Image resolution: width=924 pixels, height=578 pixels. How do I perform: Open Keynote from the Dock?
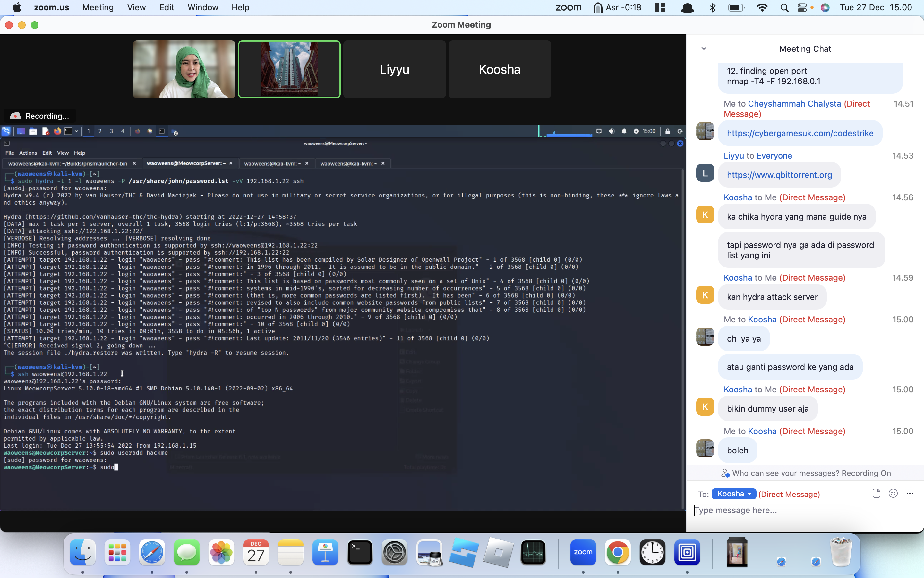(325, 552)
